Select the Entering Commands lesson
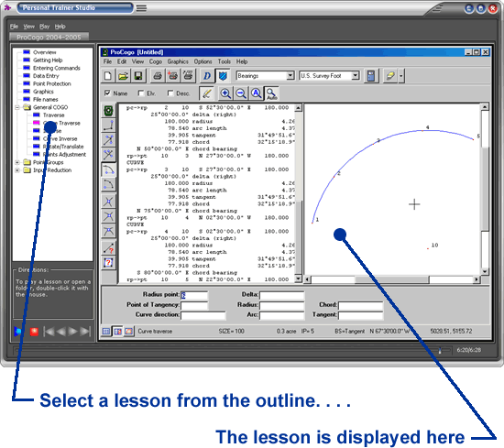This screenshot has width=504, height=448. click(x=57, y=68)
